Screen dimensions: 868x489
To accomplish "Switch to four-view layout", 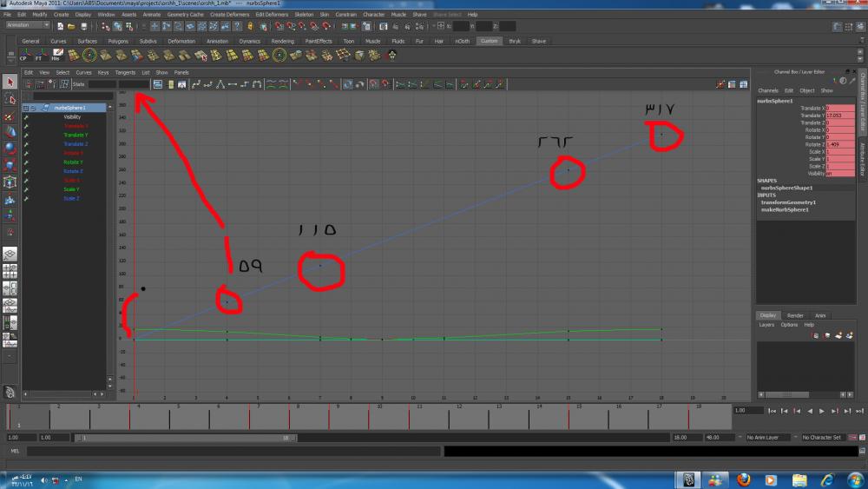I will [10, 271].
